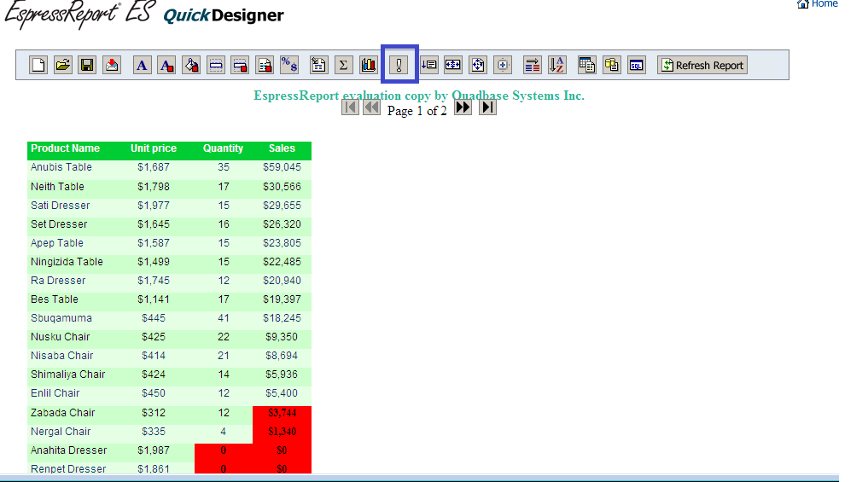868x482 pixels.
Task: Open the sigma aggregation icon
Action: 343,66
